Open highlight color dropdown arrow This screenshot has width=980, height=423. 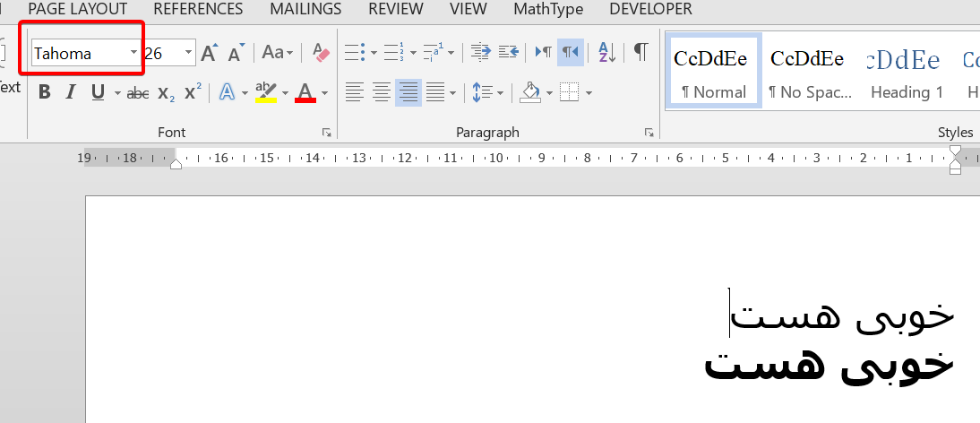click(285, 93)
